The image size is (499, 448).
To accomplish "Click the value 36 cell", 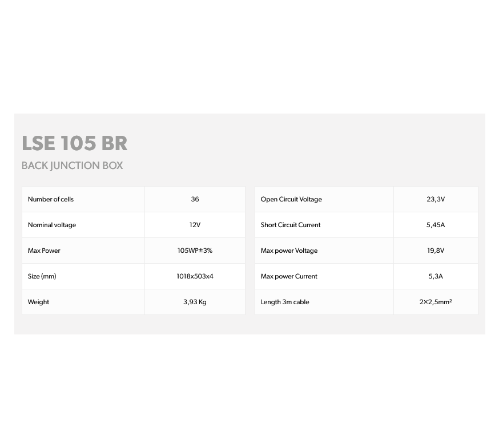I will 195,199.
